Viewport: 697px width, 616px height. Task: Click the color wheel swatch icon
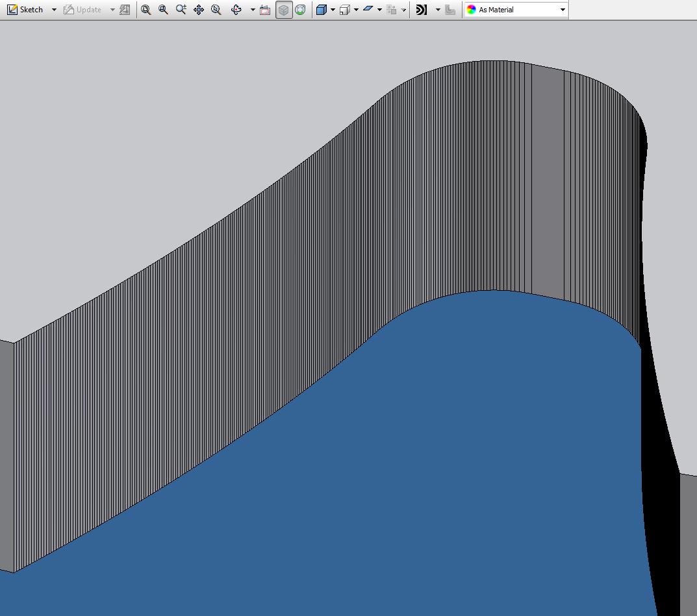(472, 10)
